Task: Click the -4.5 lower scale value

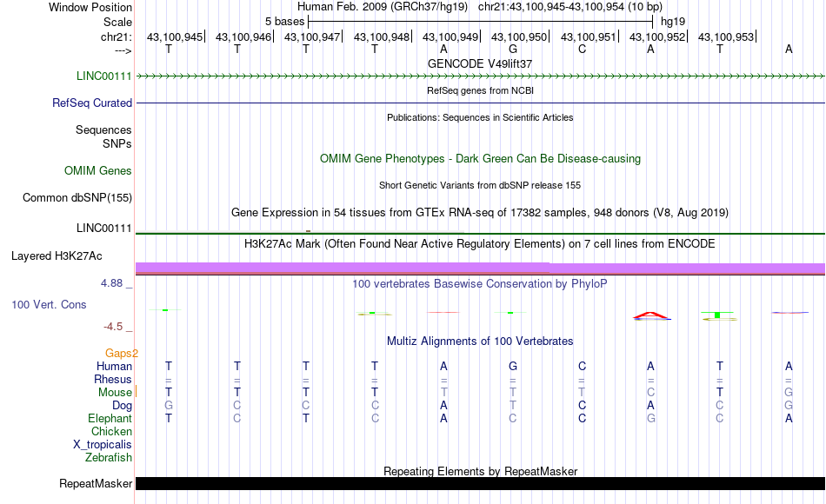Action: (113, 327)
